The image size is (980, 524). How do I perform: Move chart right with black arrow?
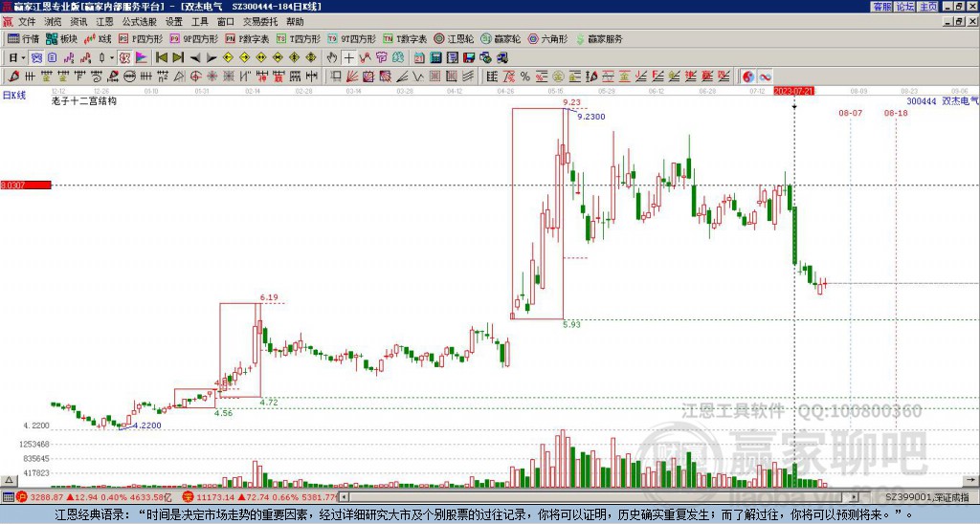point(212,58)
